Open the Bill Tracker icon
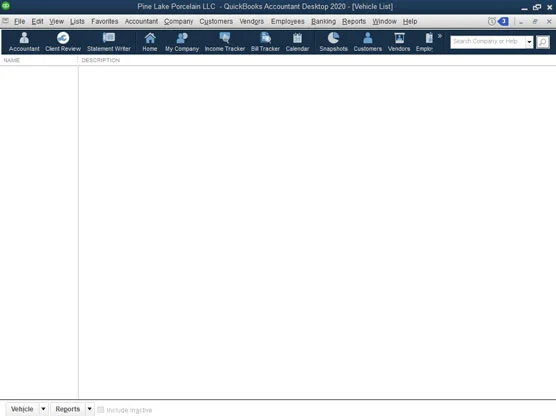This screenshot has height=416, width=556. click(265, 42)
